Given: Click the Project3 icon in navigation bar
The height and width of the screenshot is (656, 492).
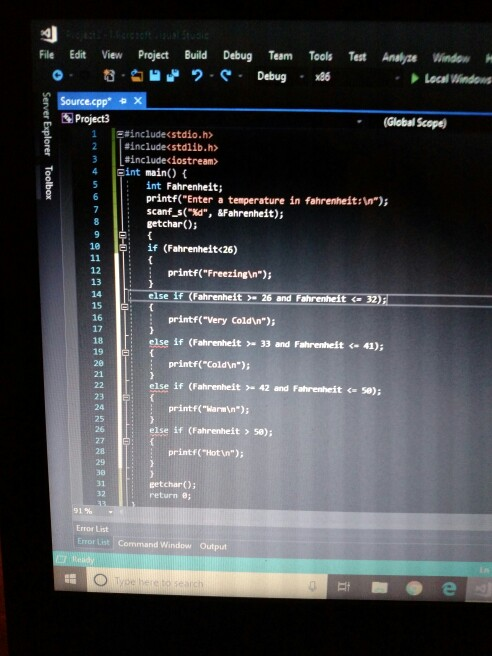Looking at the screenshot, I should (x=67, y=118).
